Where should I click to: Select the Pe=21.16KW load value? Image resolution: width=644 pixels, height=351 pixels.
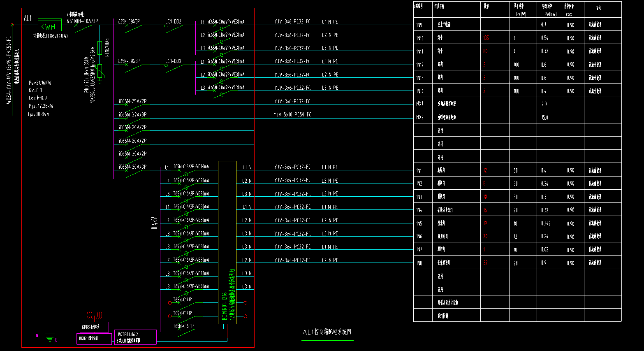click(x=40, y=83)
